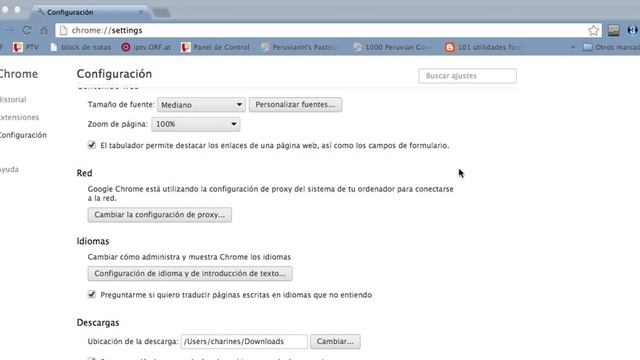Open the Zoom de página dropdown
Viewport: 640px width, 360px height.
196,124
